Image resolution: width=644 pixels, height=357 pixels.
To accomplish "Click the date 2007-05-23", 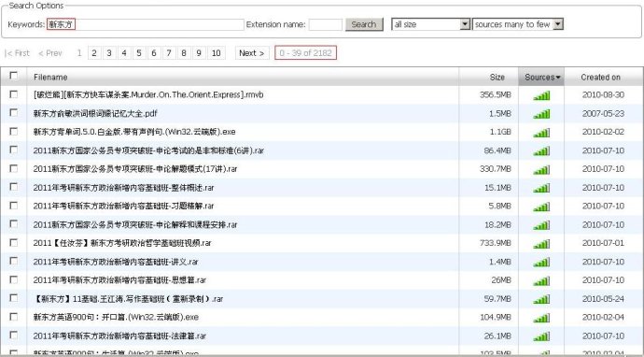I will coord(603,113).
